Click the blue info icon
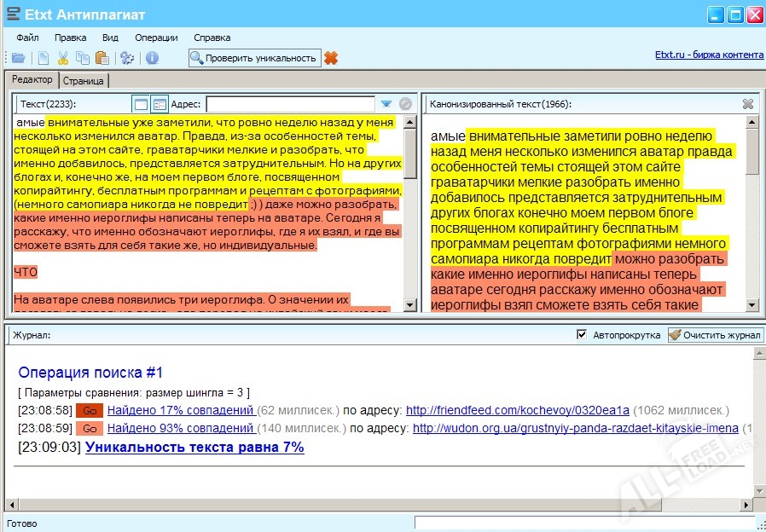 [x=152, y=58]
